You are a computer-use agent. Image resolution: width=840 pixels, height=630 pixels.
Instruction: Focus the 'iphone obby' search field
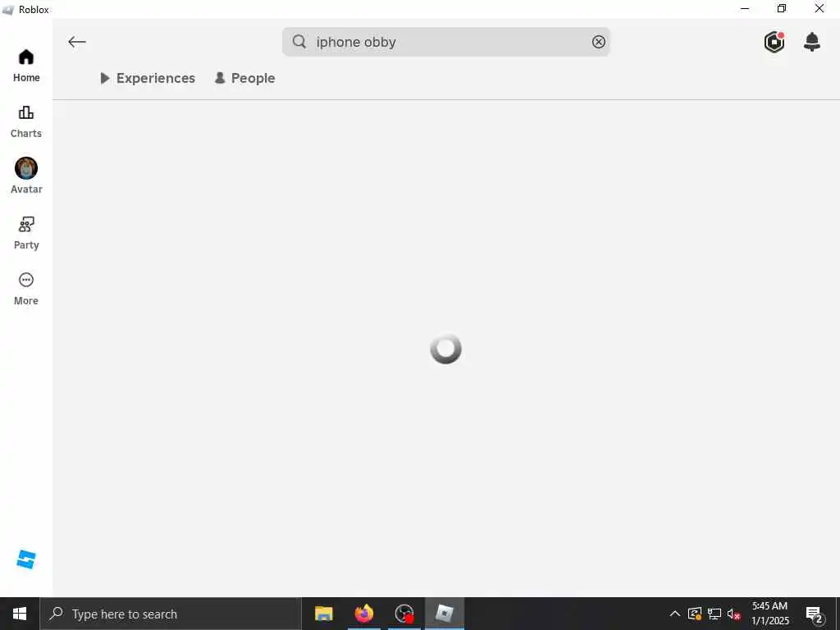(x=445, y=42)
